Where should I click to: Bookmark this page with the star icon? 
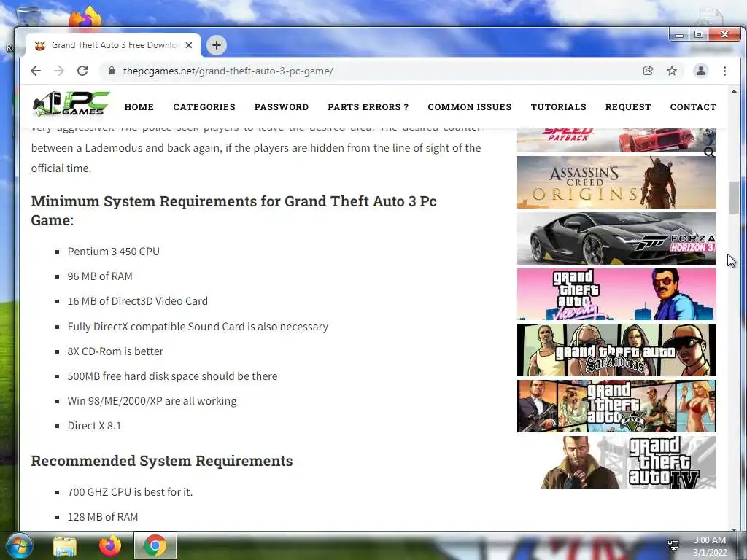[x=672, y=71]
